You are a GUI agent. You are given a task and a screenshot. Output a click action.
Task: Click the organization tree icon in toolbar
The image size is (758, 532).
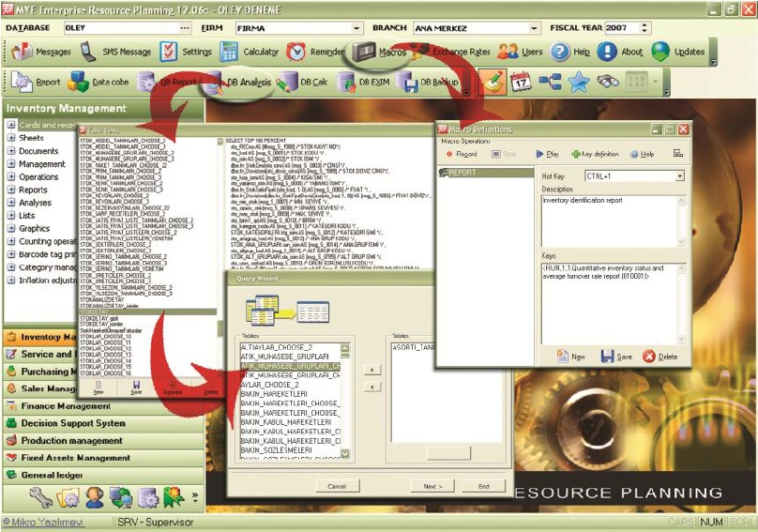coord(550,82)
